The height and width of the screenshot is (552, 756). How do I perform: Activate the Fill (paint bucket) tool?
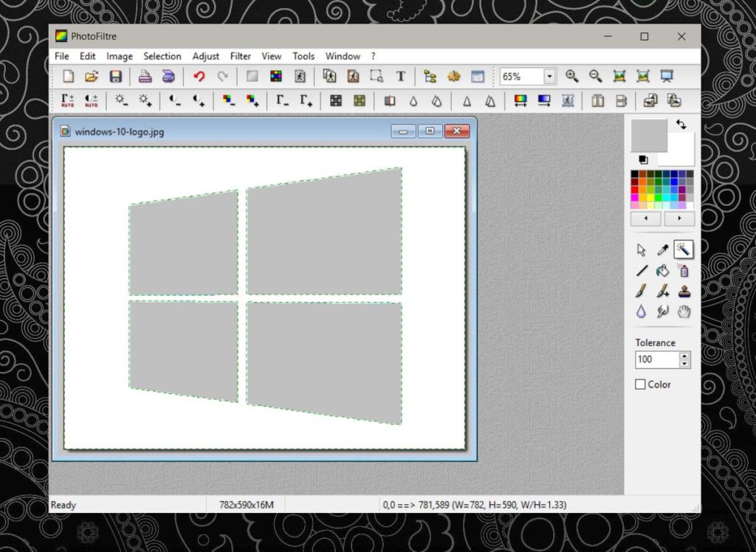coord(661,270)
